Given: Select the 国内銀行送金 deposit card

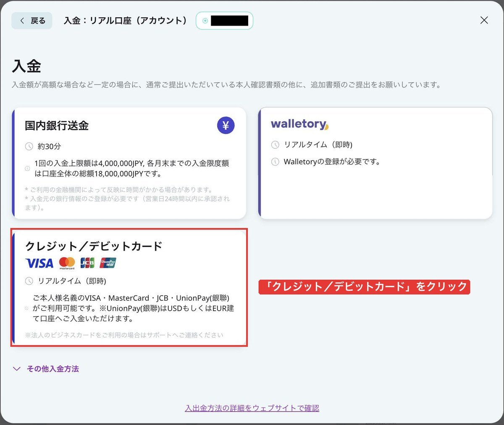Looking at the screenshot, I should click(x=129, y=163).
